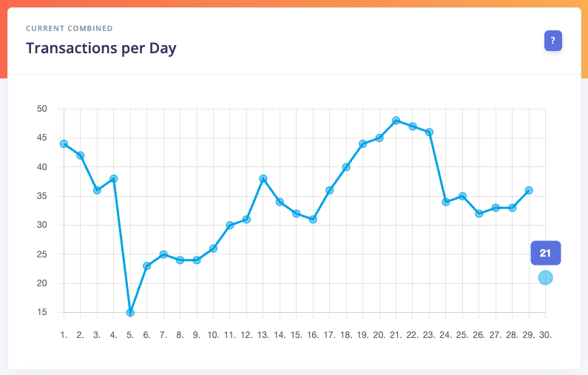
Task: Select the day 26 data point
Action: pyautogui.click(x=479, y=213)
